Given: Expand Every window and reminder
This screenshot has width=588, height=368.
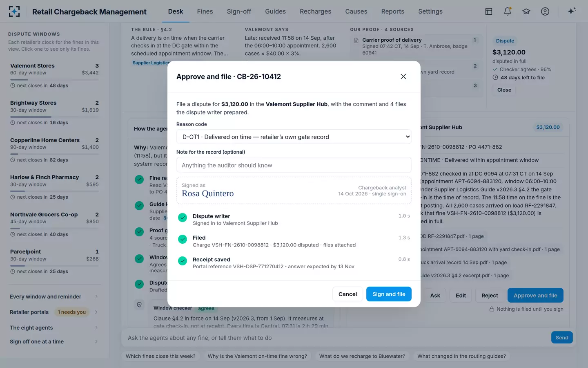Looking at the screenshot, I should 54,296.
